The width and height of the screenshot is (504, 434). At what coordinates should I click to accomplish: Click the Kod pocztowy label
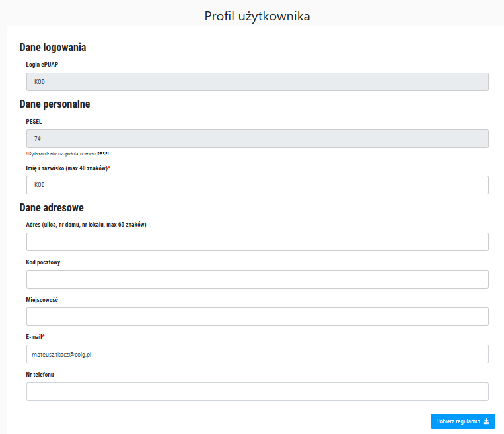(43, 262)
